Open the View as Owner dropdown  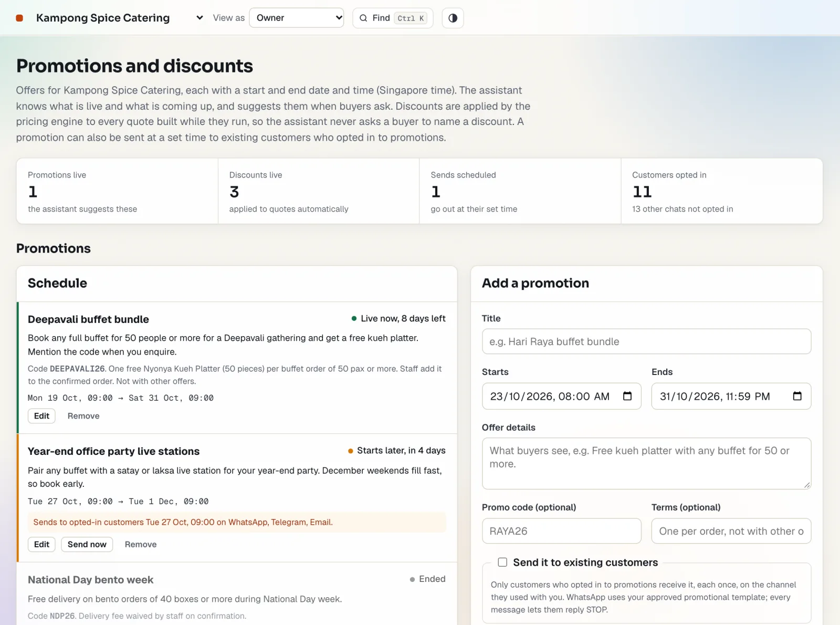pos(297,18)
